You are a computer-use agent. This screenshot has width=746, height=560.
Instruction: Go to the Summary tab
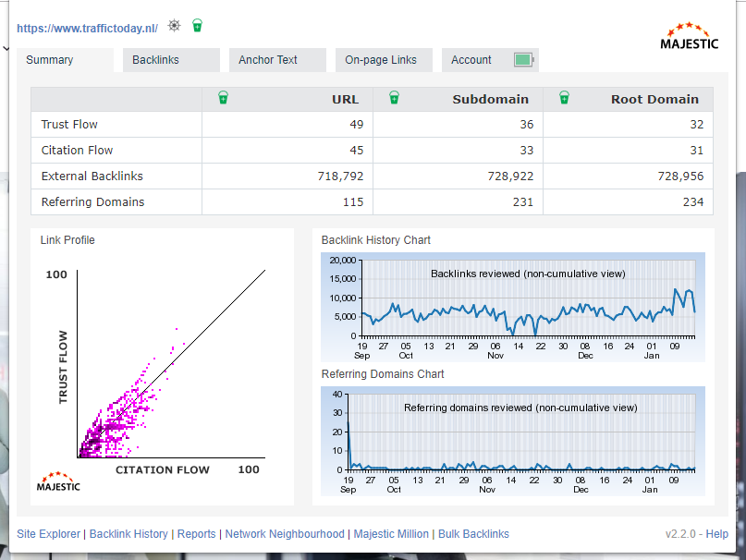tap(50, 60)
